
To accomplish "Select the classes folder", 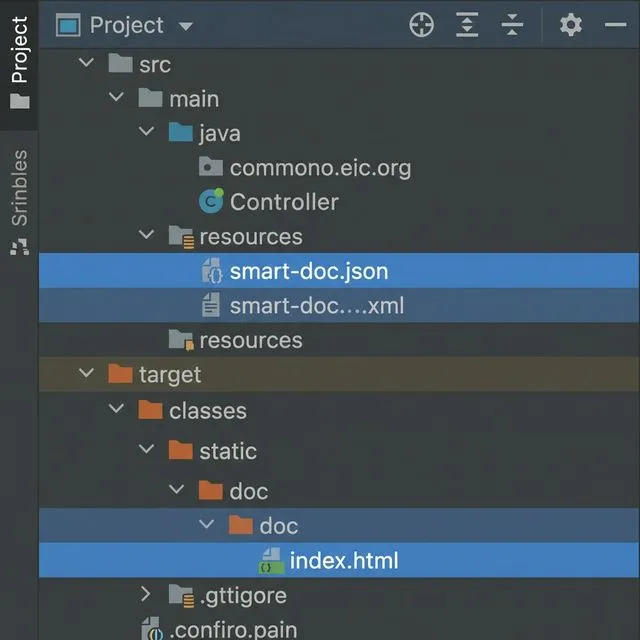I will (x=207, y=411).
